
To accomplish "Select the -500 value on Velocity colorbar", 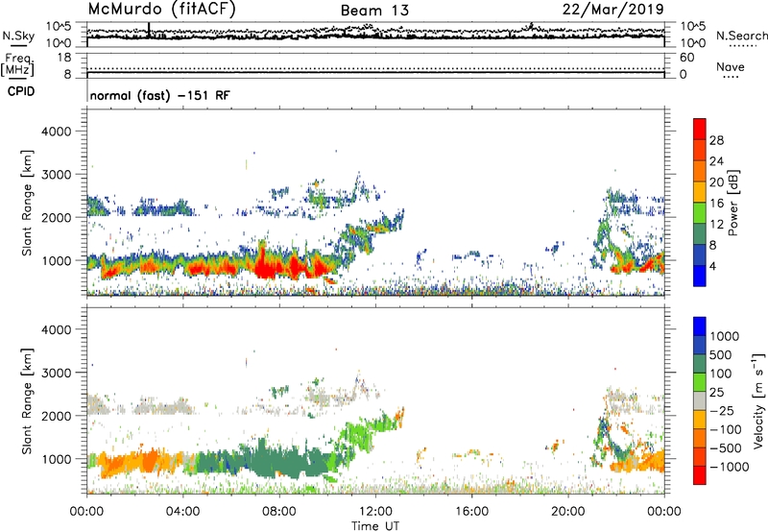I will pyautogui.click(x=726, y=447).
